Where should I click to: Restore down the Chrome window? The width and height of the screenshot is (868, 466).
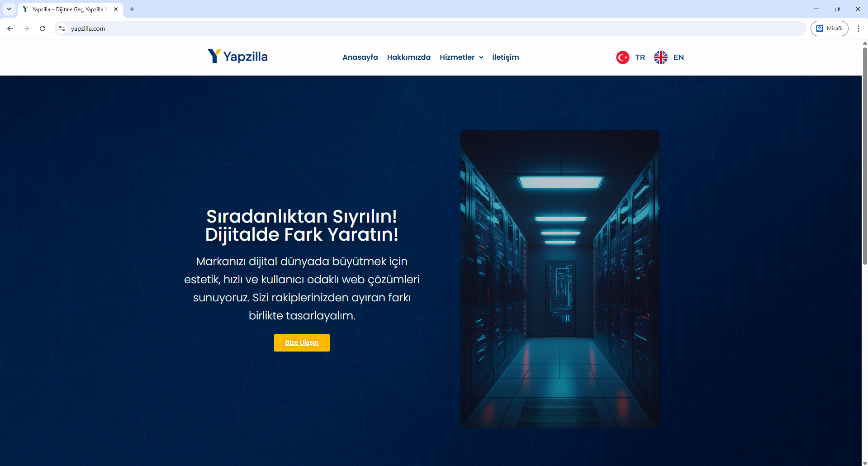[x=837, y=9]
